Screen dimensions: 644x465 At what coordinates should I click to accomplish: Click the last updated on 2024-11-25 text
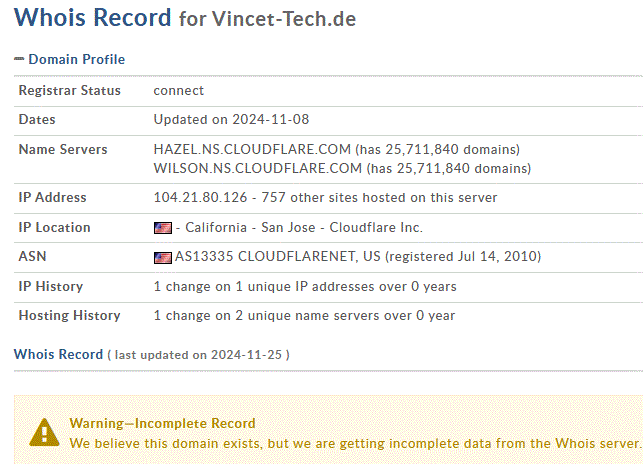point(198,355)
